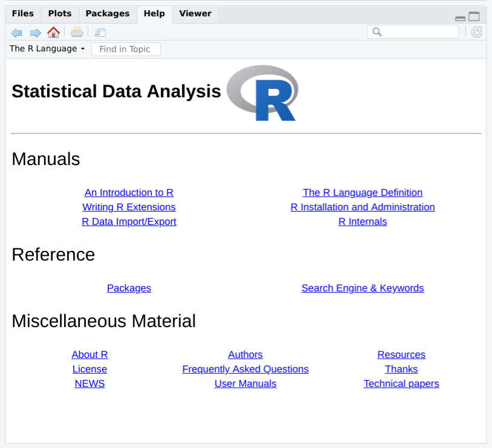Go to the Help home page icon
492x448 pixels.
click(x=53, y=33)
